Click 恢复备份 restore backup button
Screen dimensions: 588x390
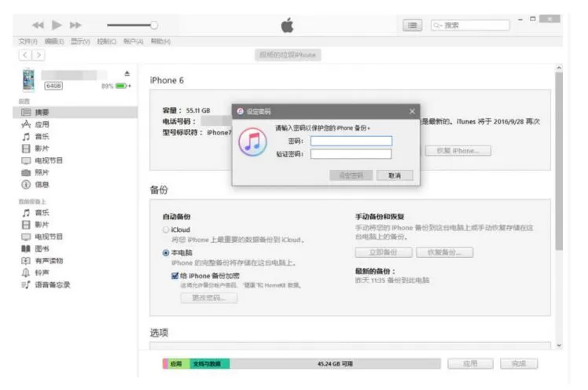click(x=445, y=252)
